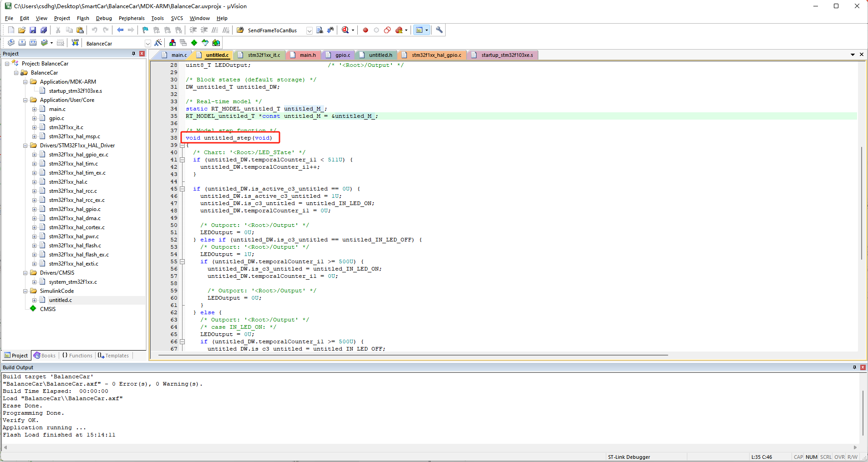Open the Flash menu
The width and height of the screenshot is (868, 462).
click(83, 18)
